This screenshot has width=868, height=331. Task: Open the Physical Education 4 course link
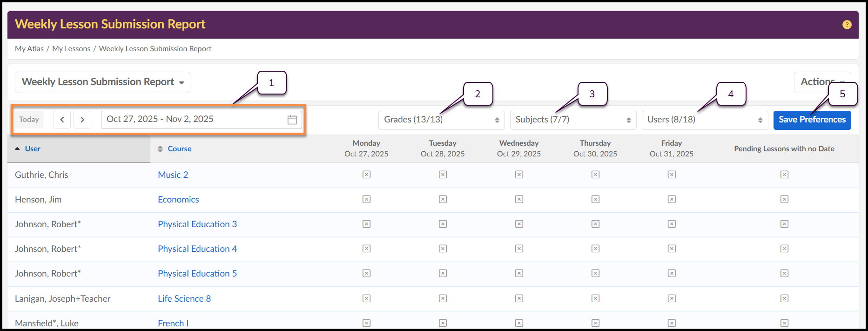[x=197, y=249]
